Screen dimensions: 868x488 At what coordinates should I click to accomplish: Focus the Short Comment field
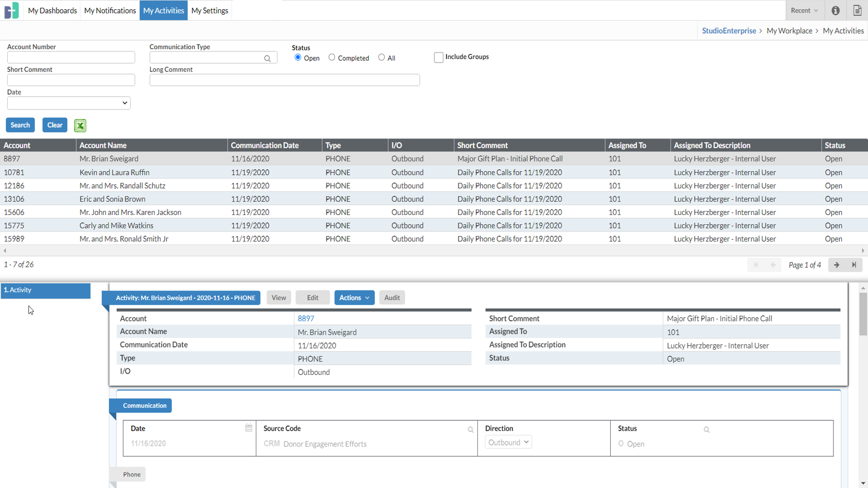[x=71, y=80]
